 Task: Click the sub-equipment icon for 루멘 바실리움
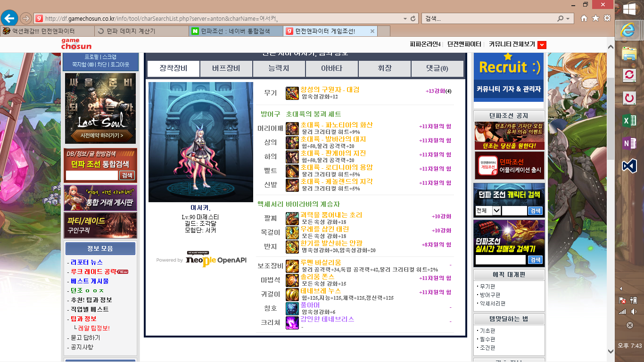(x=292, y=266)
